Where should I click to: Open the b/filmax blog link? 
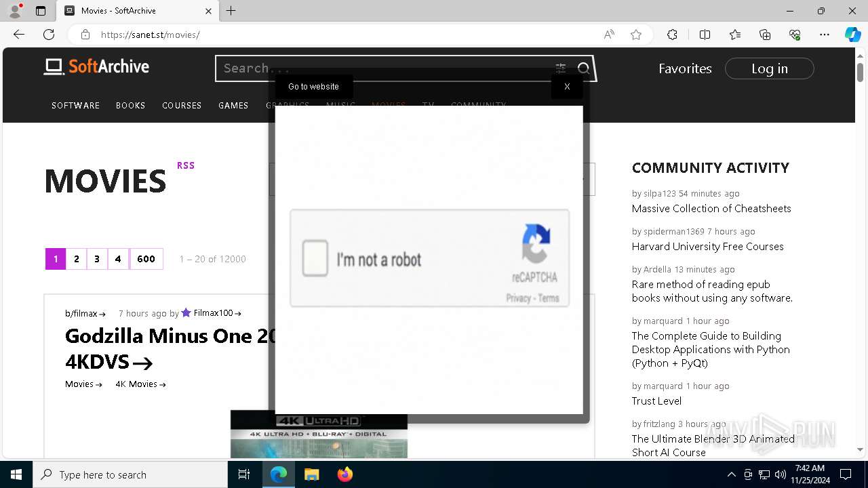click(x=85, y=313)
